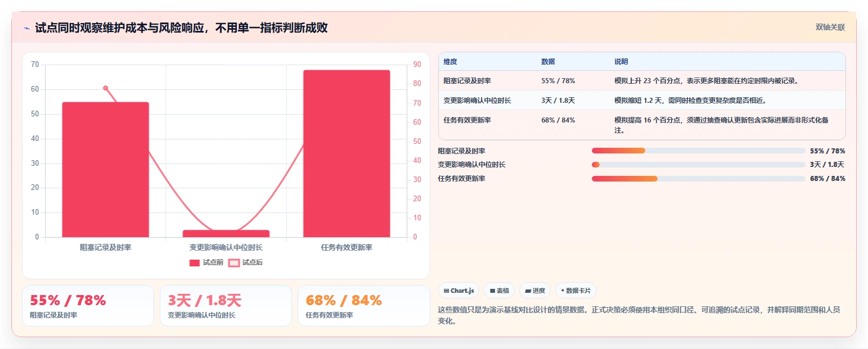Click the 任务有效更新率 tall bar

tap(347, 153)
